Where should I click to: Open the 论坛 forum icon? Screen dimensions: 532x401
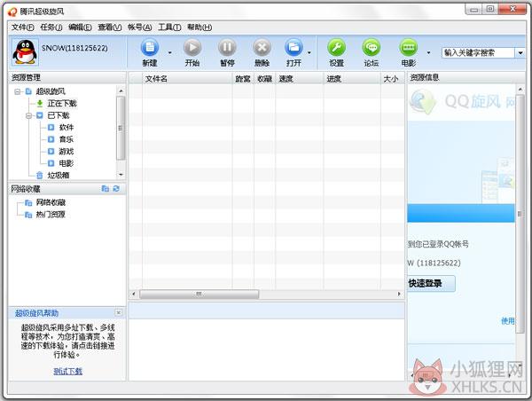point(372,48)
